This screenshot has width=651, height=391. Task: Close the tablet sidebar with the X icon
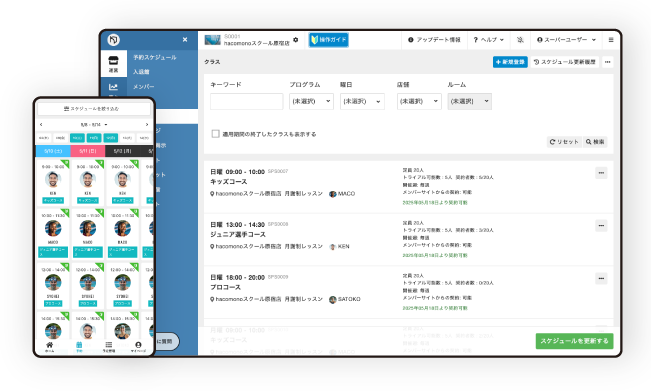click(185, 40)
